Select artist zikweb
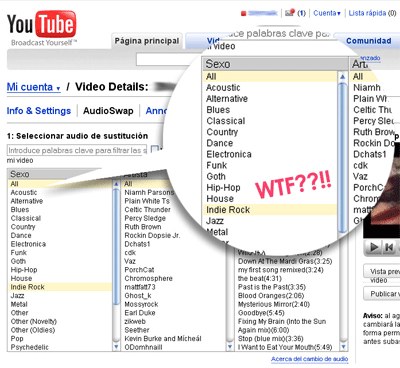 (x=135, y=321)
